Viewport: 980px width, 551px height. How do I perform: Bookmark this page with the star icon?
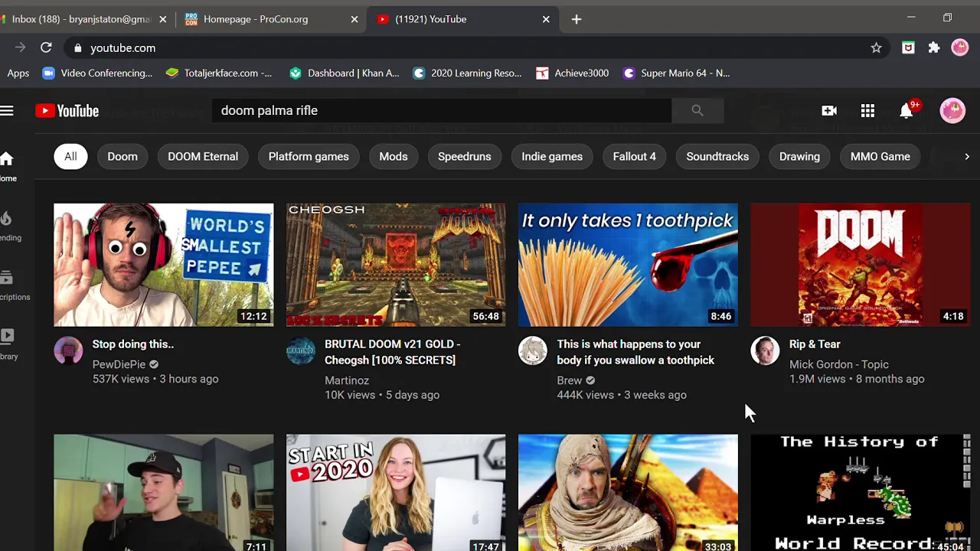[876, 47]
